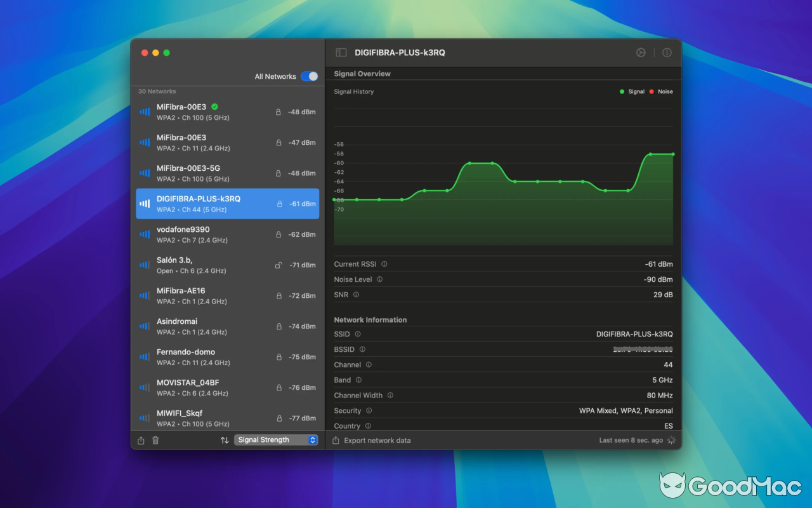Click the info icon in the top-right corner
The width and height of the screenshot is (812, 508).
tap(667, 53)
